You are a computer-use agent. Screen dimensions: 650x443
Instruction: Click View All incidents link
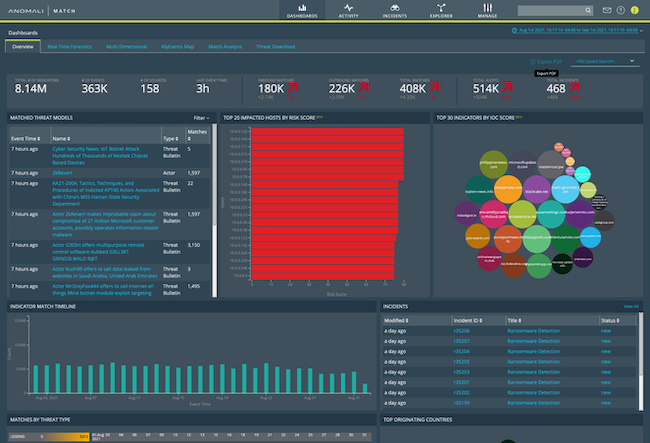tap(630, 306)
